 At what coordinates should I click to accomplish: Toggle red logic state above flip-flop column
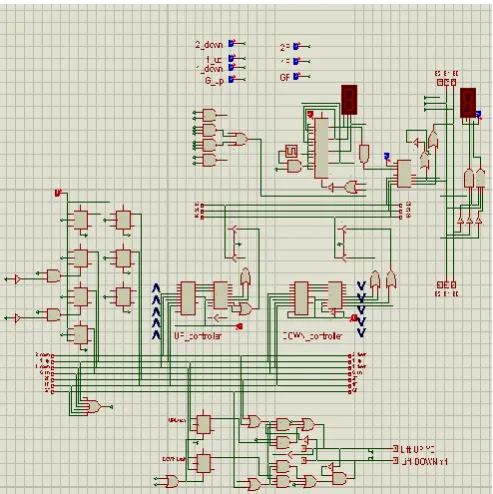point(58,193)
